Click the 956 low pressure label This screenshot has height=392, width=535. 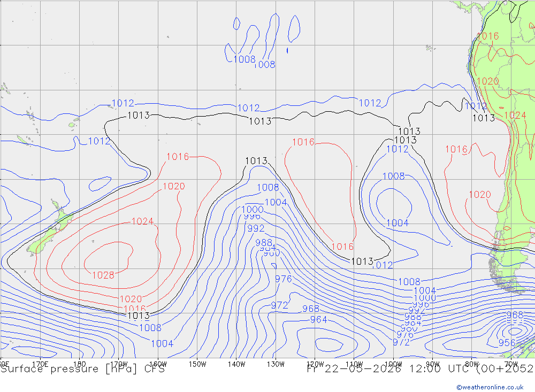click(507, 342)
